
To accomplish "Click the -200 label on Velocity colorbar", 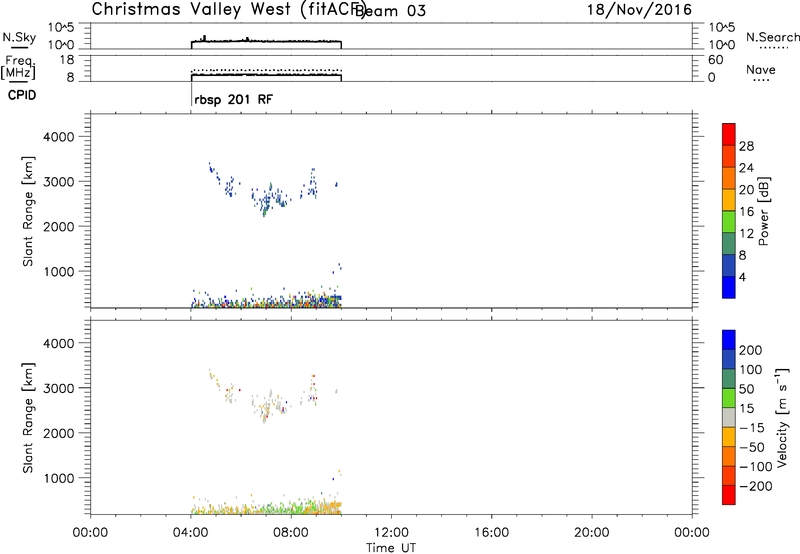I will [x=755, y=486].
